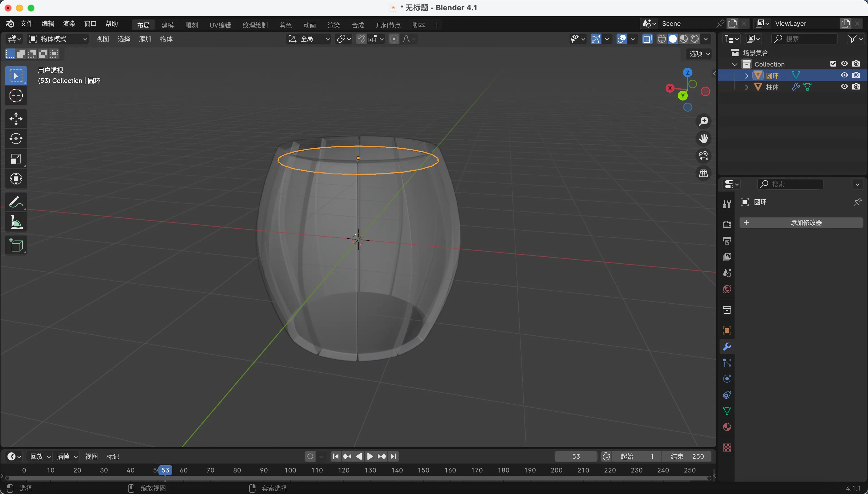This screenshot has height=494, width=868.
Task: Open the 全局 transform orientation dropdown
Action: (309, 39)
